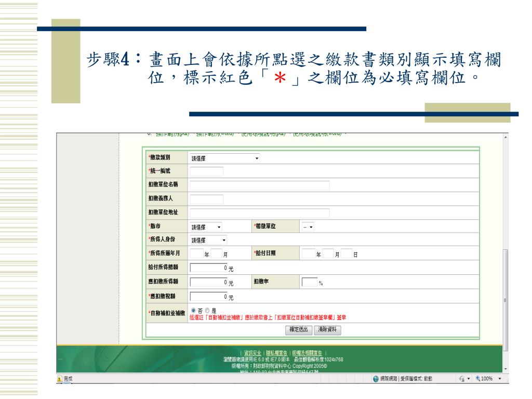Click the 應扣繳稅額 amount field
This screenshot has width=532, height=399.
[209, 297]
